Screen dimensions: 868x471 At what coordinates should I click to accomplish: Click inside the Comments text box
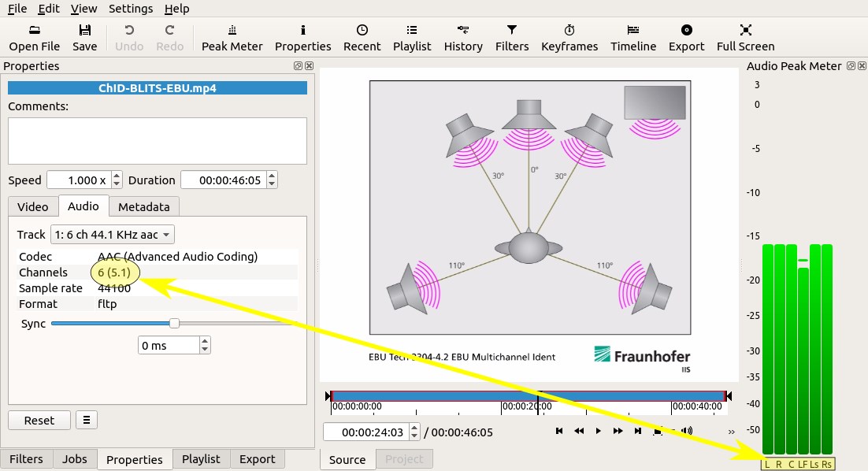pos(158,141)
